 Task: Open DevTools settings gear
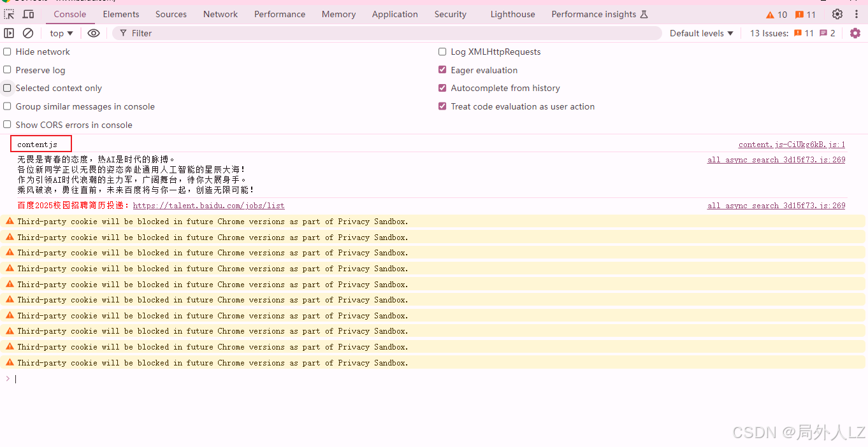[x=837, y=13]
